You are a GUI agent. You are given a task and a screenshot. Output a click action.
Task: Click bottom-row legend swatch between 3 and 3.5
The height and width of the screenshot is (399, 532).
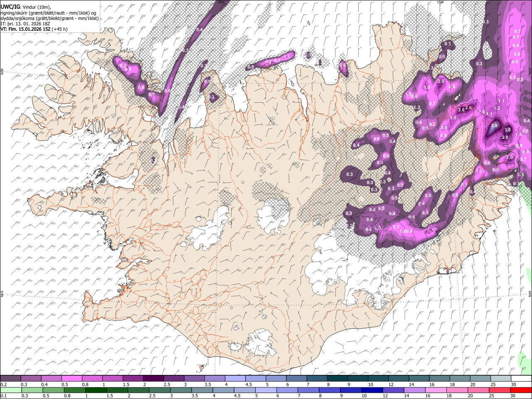(181, 390)
